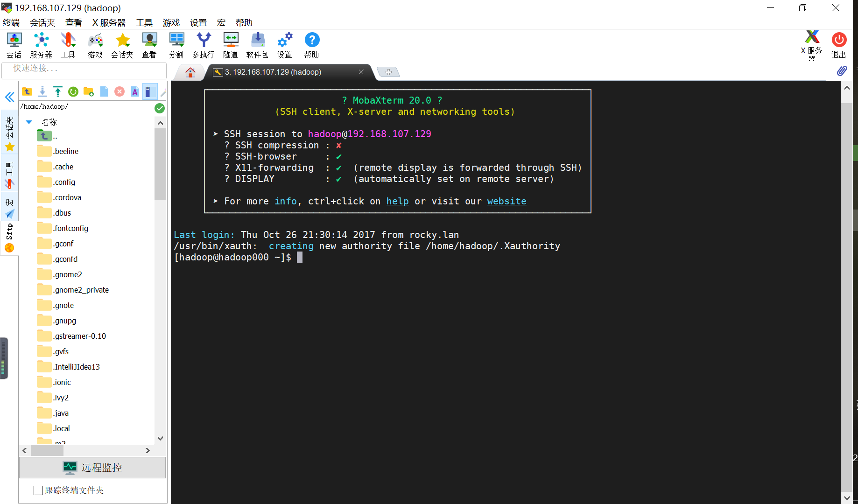Switch to the home tab

tap(190, 72)
